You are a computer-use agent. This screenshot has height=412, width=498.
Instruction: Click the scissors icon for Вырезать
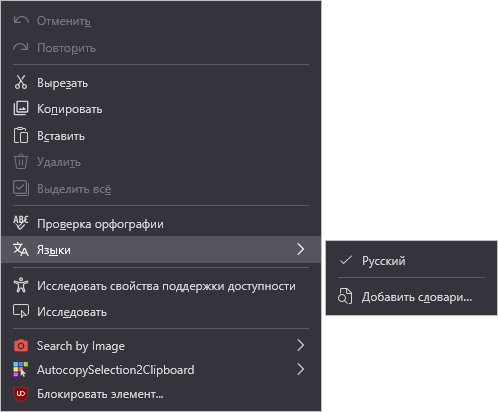21,82
